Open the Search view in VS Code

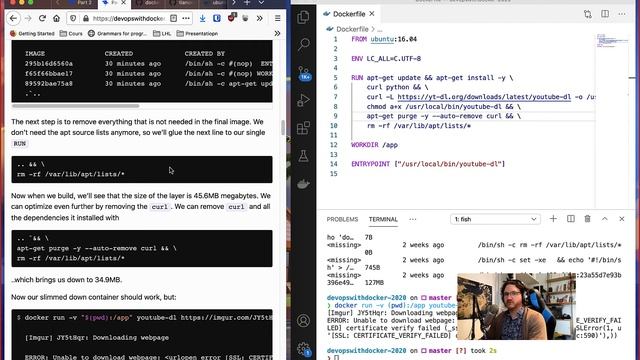[x=303, y=44]
